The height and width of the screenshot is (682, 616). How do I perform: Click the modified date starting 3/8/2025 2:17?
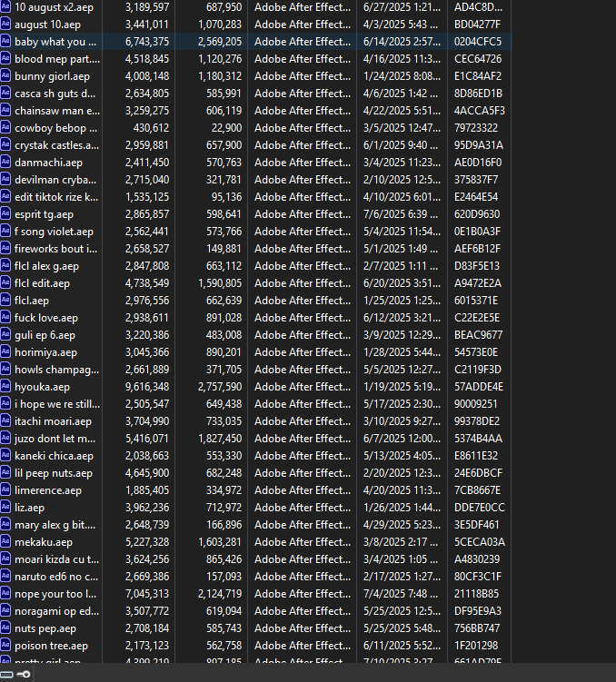pyautogui.click(x=401, y=542)
